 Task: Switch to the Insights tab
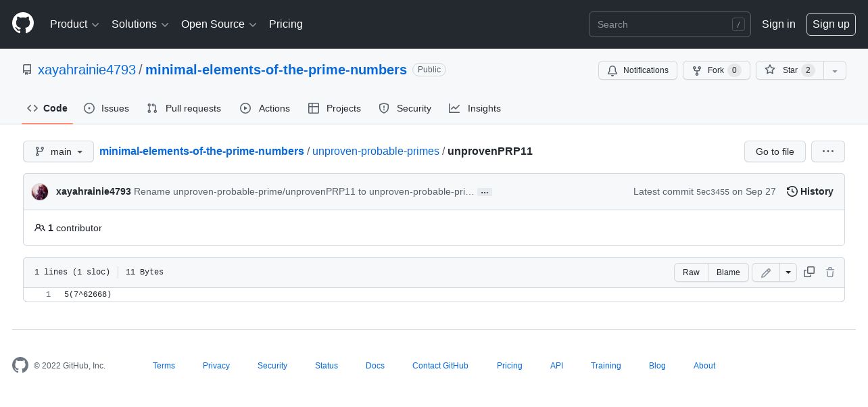[x=475, y=108]
